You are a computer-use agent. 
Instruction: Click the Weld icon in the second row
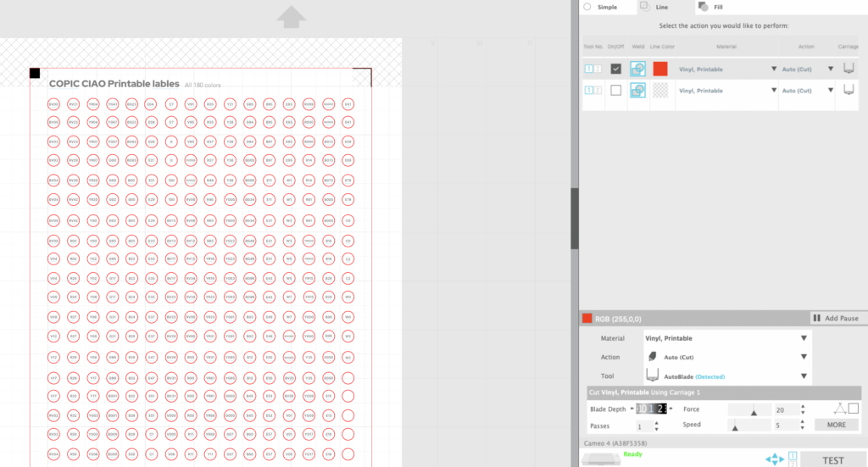[x=638, y=90]
